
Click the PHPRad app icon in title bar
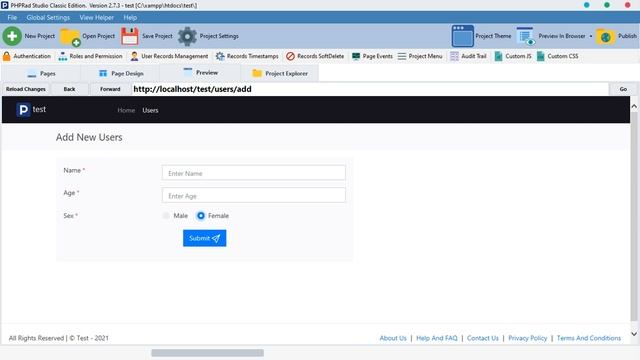click(5, 5)
